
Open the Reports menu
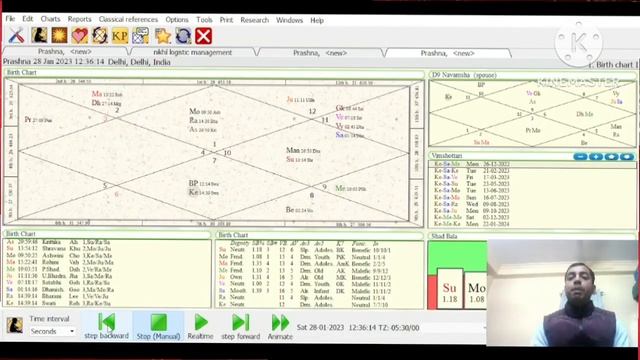pos(80,19)
